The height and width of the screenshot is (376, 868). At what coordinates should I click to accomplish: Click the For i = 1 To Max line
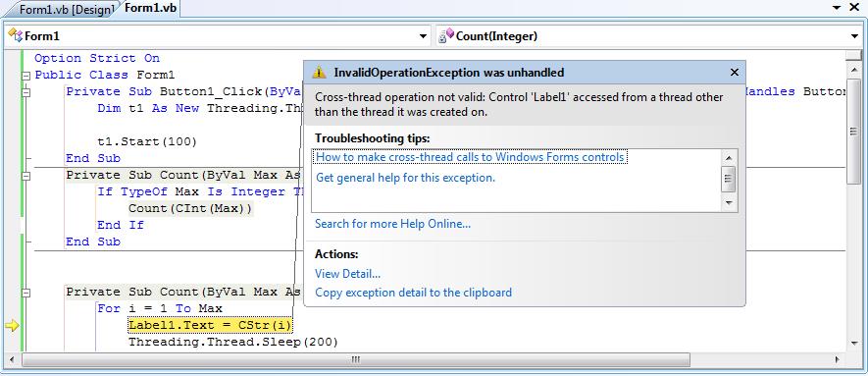[x=160, y=308]
